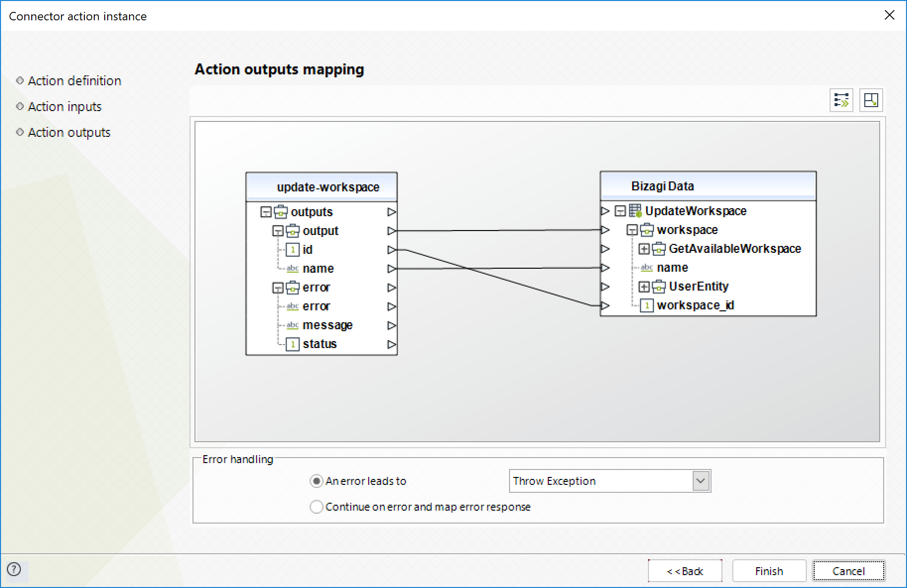Click the id integer type icon
907x588 pixels.
click(293, 249)
